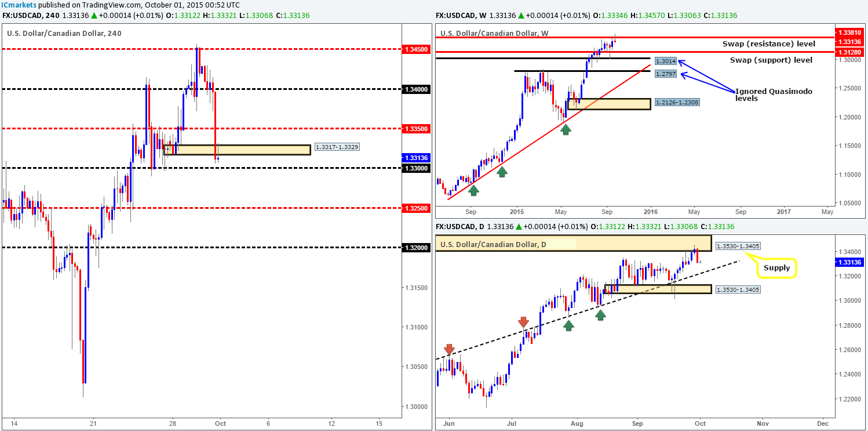Click the yellow demand zone on 240 chart

(237, 150)
